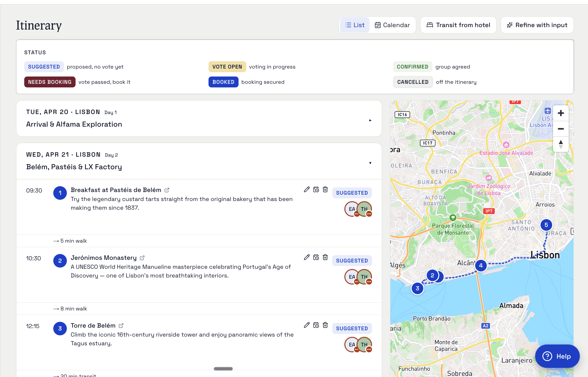Open external link for Jerónimos Monastery
Screen dimensions: 588x377
point(142,258)
